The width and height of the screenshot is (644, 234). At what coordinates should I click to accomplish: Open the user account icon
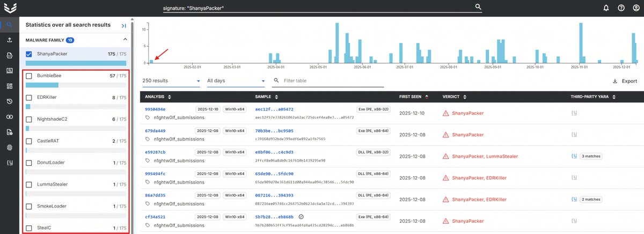coord(636,8)
